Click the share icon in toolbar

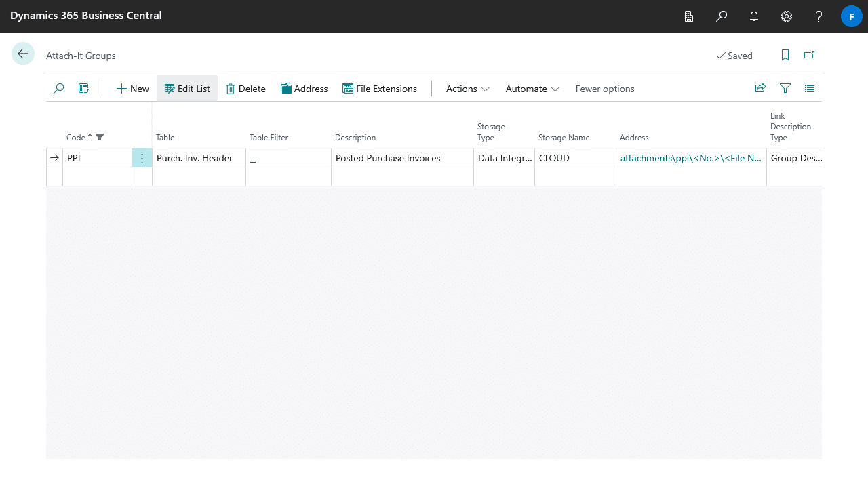tap(760, 89)
